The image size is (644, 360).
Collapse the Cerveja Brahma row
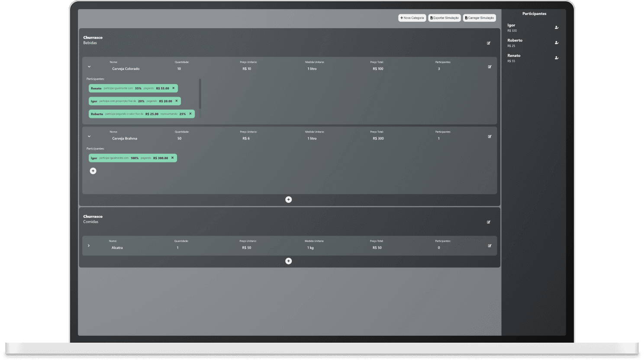click(x=89, y=136)
